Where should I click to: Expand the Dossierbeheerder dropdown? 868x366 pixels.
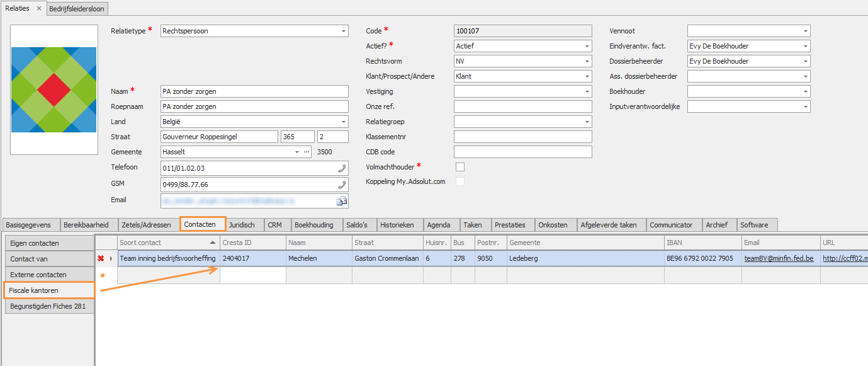point(805,61)
